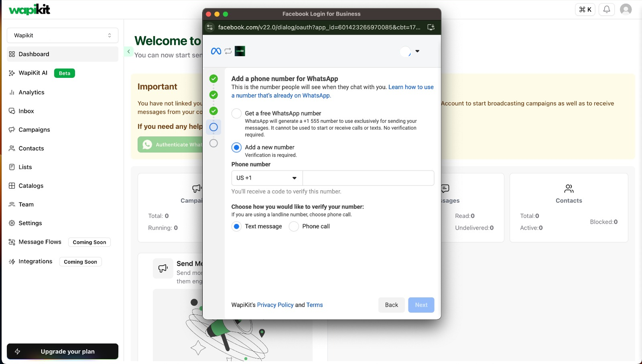
Task: Click the Team group icon
Action: (x=12, y=204)
